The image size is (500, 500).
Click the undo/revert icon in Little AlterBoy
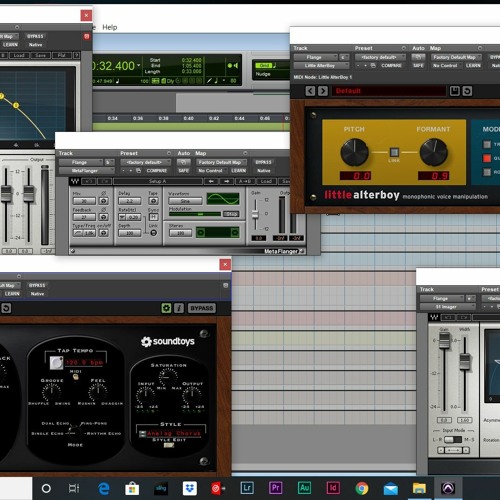point(467,91)
